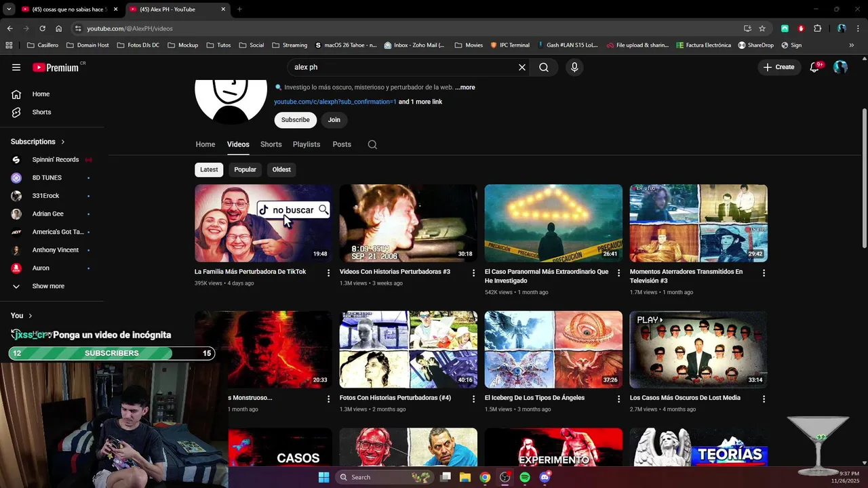Click the magnifier search button
Viewport: 868px width, 488px height.
544,67
